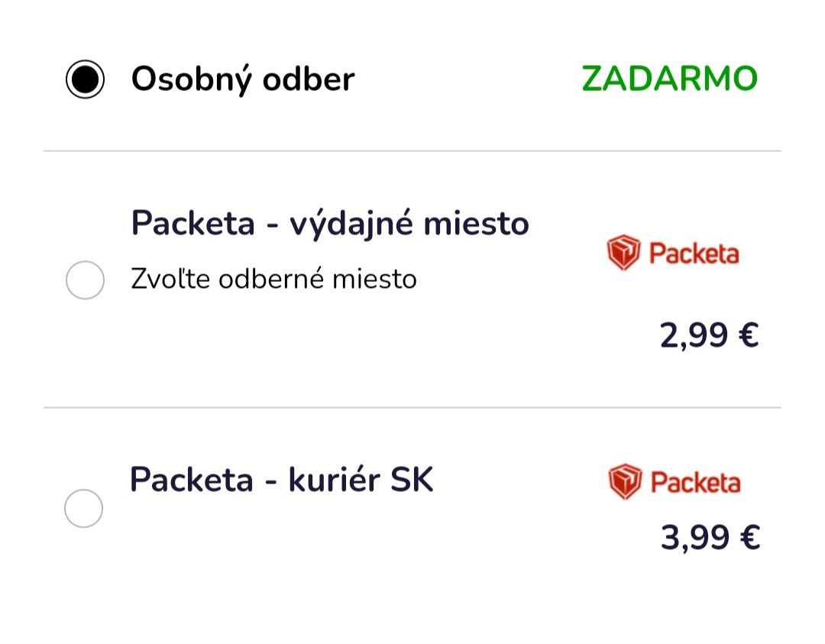This screenshot has width=825, height=644.
Task: Choose Packeta výdajné miesto radio option
Action: [x=85, y=280]
